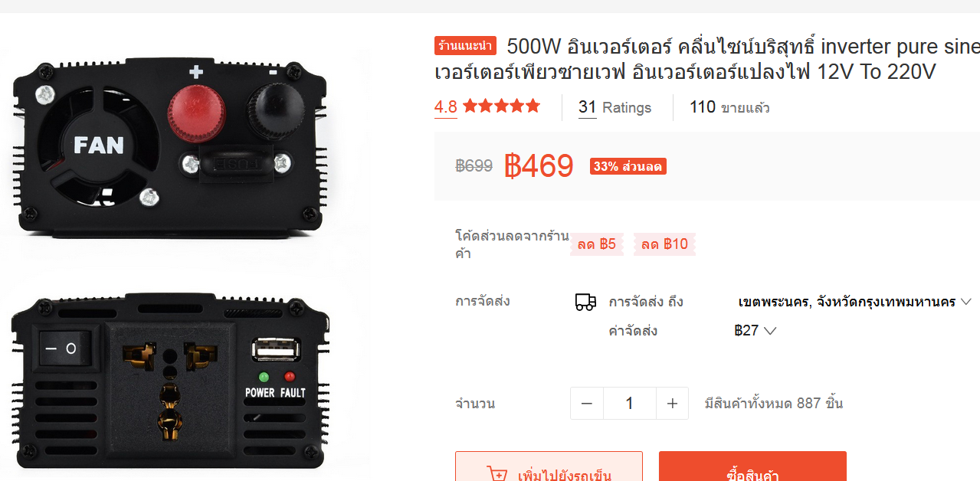
Task: Open the socket-side inverter product image
Action: (170, 379)
